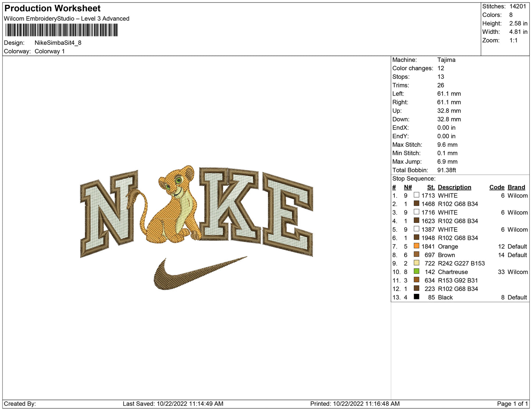Click the Down label in machine details

(401, 119)
